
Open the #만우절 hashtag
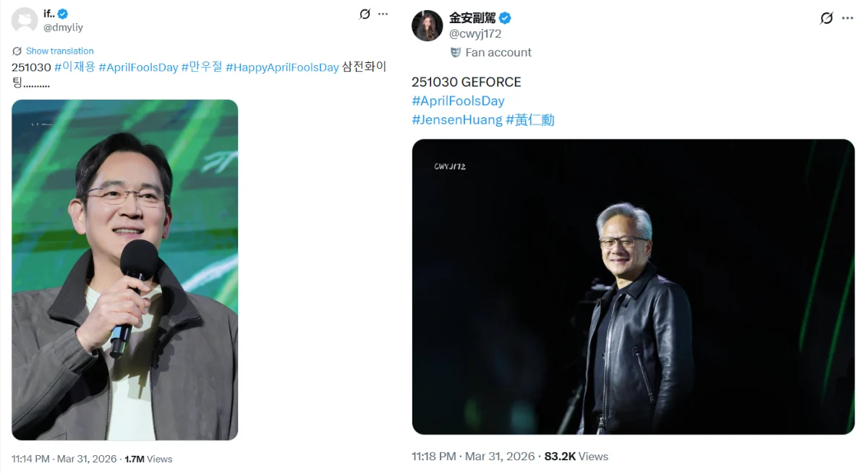(202, 67)
